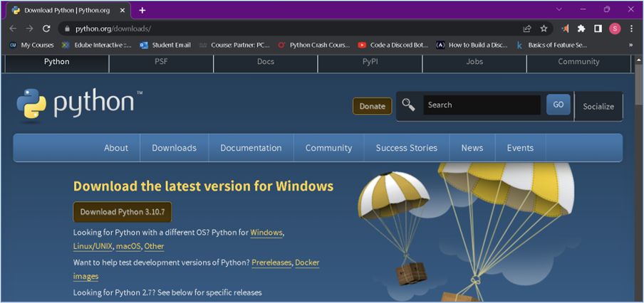The width and height of the screenshot is (644, 303).
Task: Click the Donate button
Action: [372, 106]
